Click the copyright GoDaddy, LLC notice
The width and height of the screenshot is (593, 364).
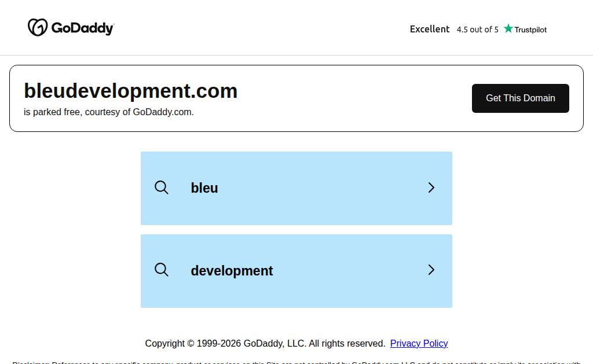[x=265, y=343]
